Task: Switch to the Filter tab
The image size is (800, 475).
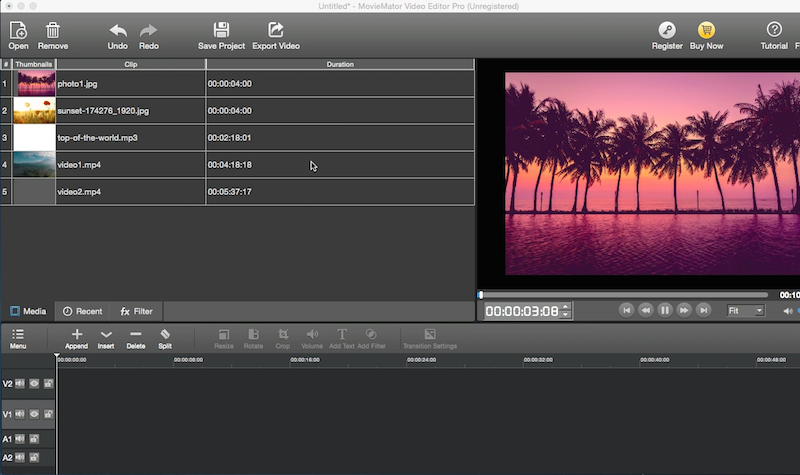Action: point(137,311)
